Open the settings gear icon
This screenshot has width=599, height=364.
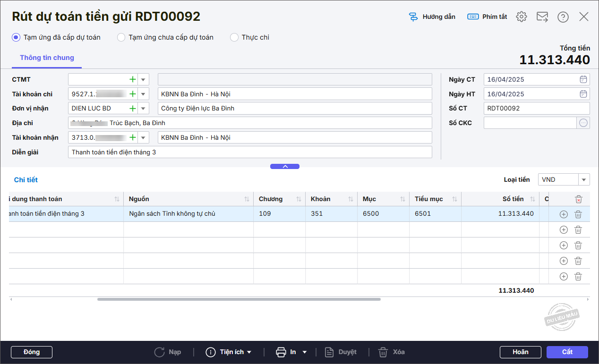click(x=521, y=17)
